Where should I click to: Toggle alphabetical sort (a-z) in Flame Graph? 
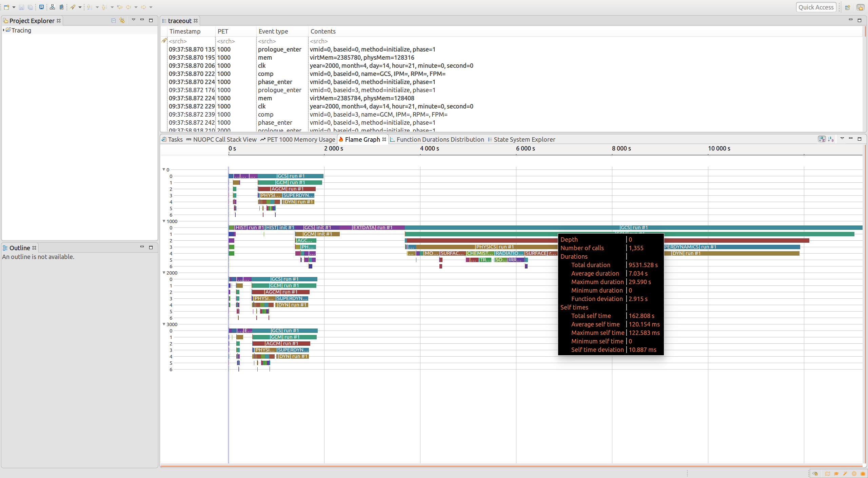(822, 139)
